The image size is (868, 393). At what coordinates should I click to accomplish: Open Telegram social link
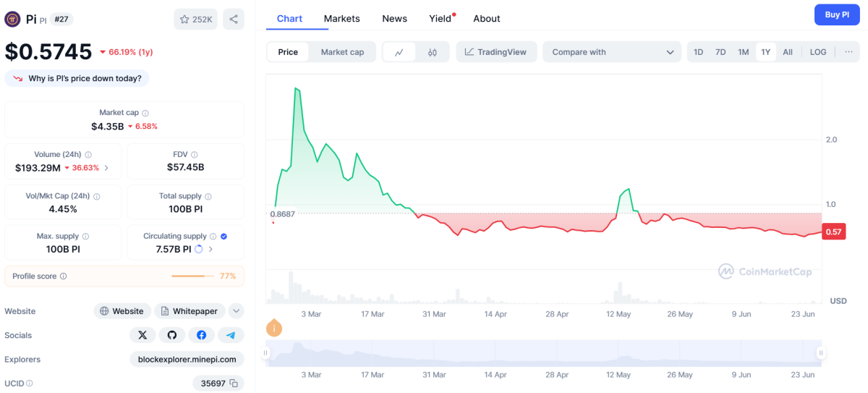point(231,335)
